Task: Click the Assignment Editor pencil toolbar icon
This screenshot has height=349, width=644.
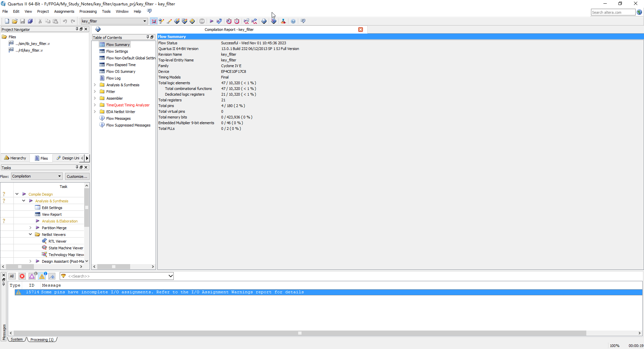Action: coord(169,21)
